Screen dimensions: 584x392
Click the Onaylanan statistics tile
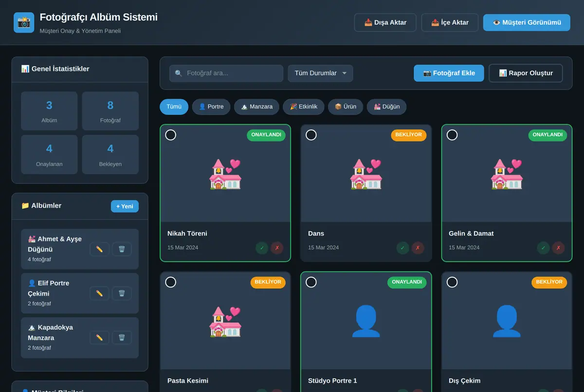tap(49, 154)
